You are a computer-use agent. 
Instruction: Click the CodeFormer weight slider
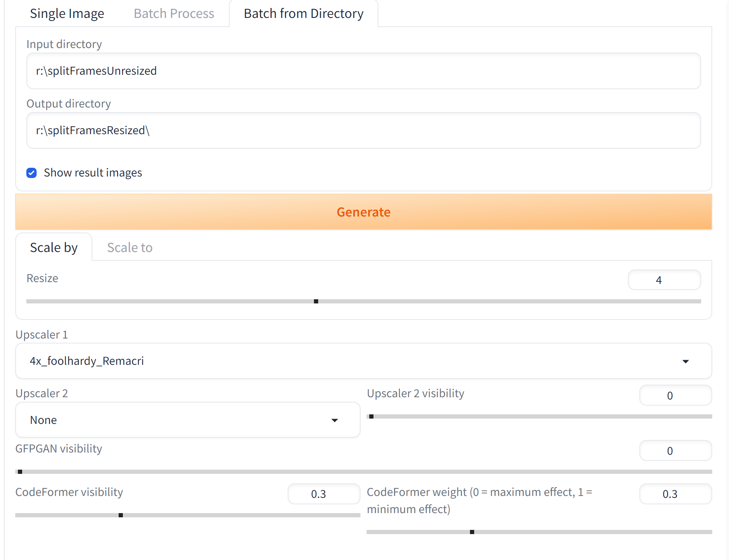pos(539,532)
